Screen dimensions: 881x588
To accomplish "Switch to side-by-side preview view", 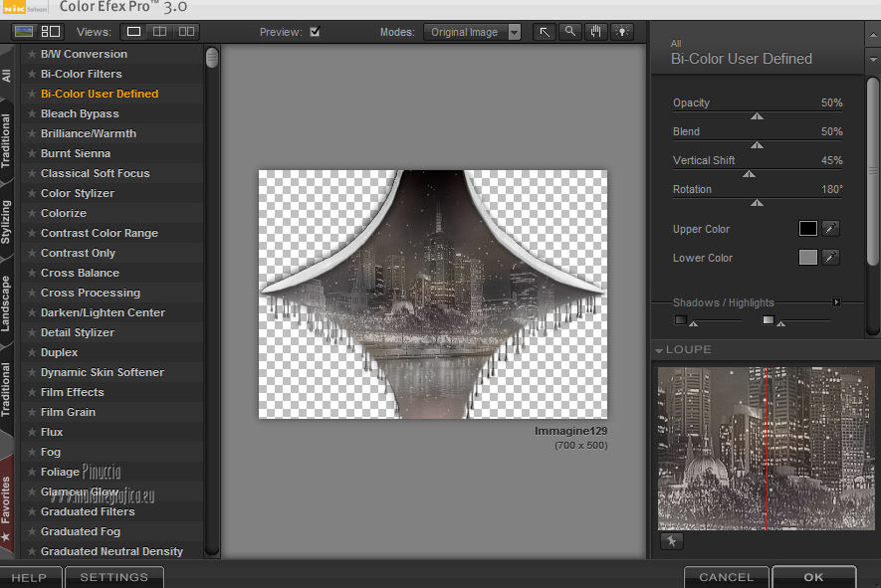I will pyautogui.click(x=186, y=32).
